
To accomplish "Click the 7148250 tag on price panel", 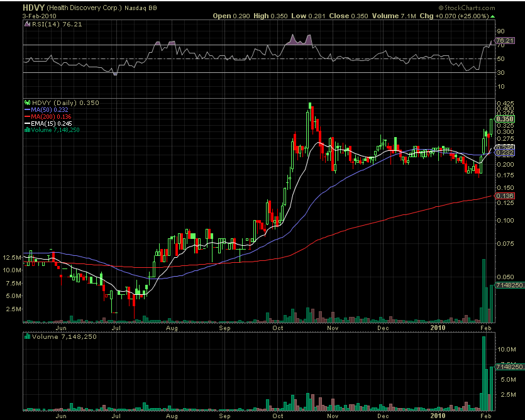I will (510, 285).
